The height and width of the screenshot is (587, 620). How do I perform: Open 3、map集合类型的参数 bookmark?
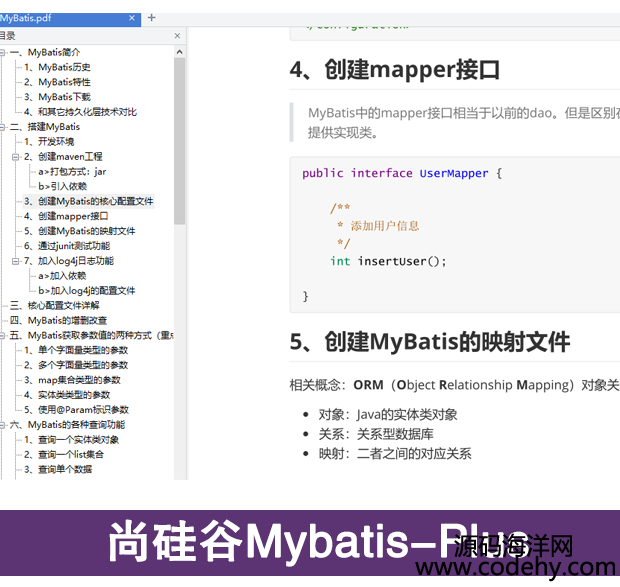point(72,380)
